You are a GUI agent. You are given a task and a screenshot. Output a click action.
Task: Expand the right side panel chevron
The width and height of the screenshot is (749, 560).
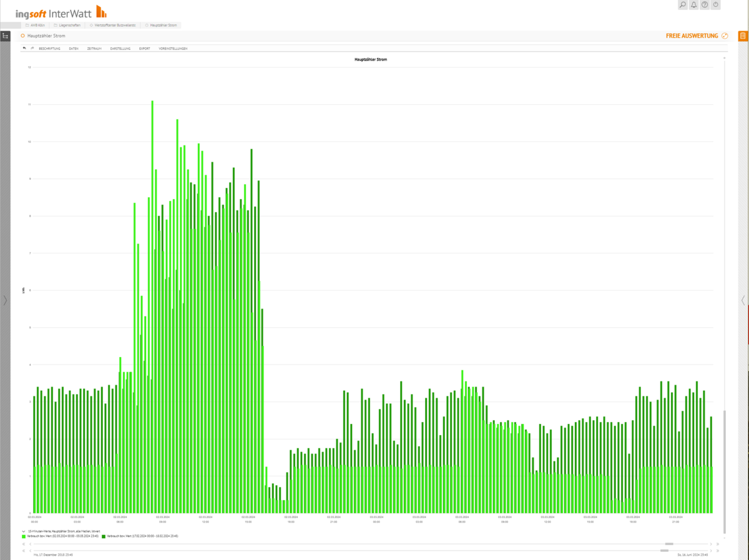tap(743, 300)
